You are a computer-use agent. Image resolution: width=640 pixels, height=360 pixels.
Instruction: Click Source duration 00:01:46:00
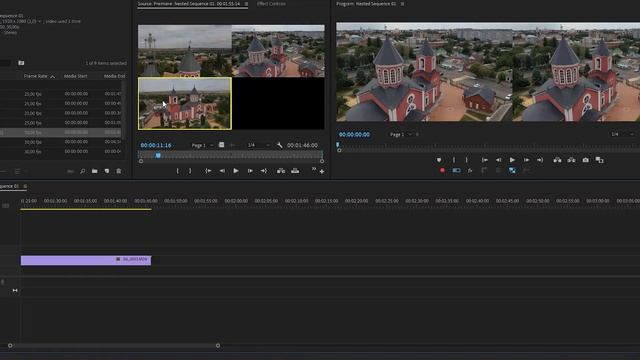(302, 145)
